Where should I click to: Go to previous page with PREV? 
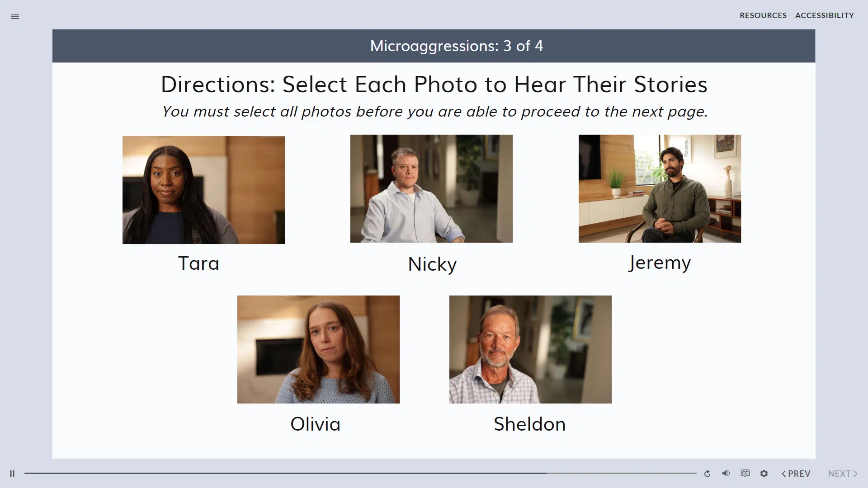coord(796,474)
